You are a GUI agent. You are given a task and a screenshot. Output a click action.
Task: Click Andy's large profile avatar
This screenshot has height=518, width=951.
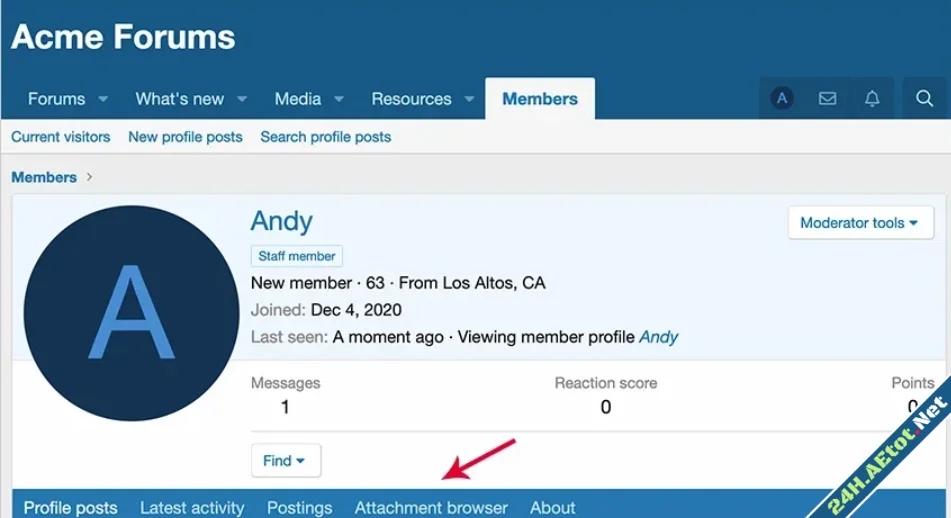(131, 314)
